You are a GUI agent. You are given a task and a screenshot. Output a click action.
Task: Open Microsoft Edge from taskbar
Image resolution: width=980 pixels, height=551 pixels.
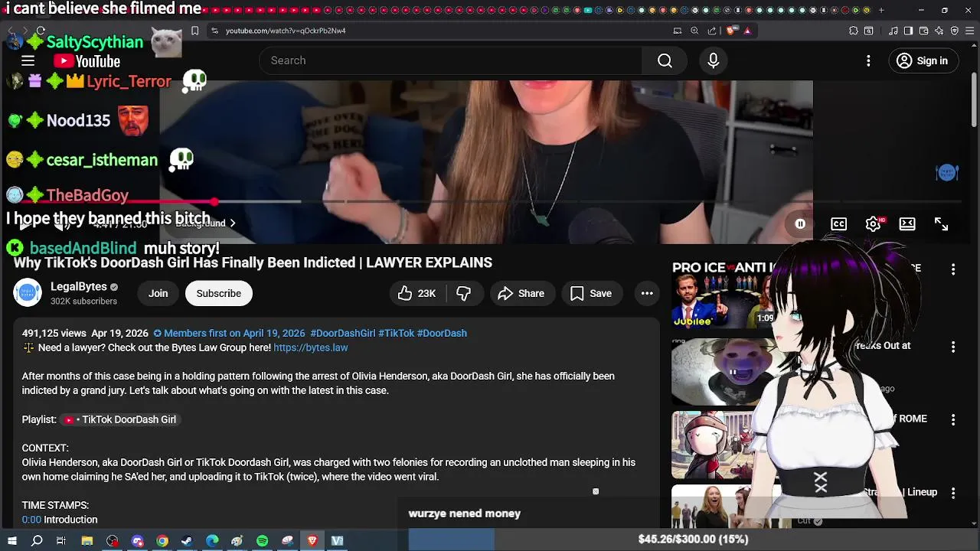click(212, 541)
